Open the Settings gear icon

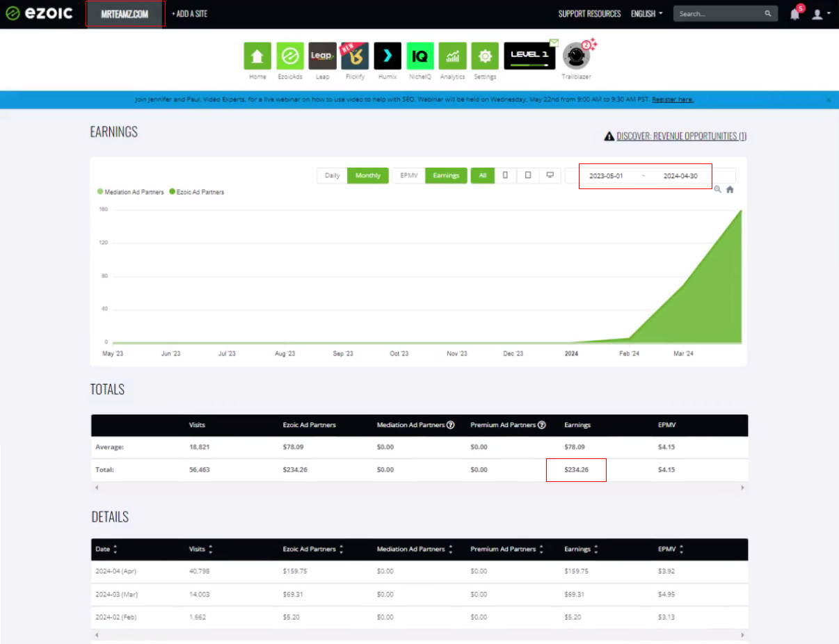coord(485,56)
